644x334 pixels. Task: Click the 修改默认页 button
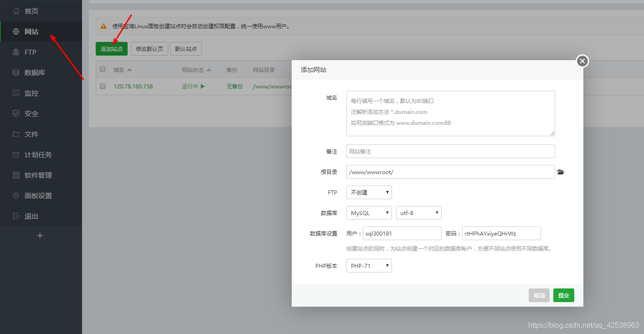149,49
